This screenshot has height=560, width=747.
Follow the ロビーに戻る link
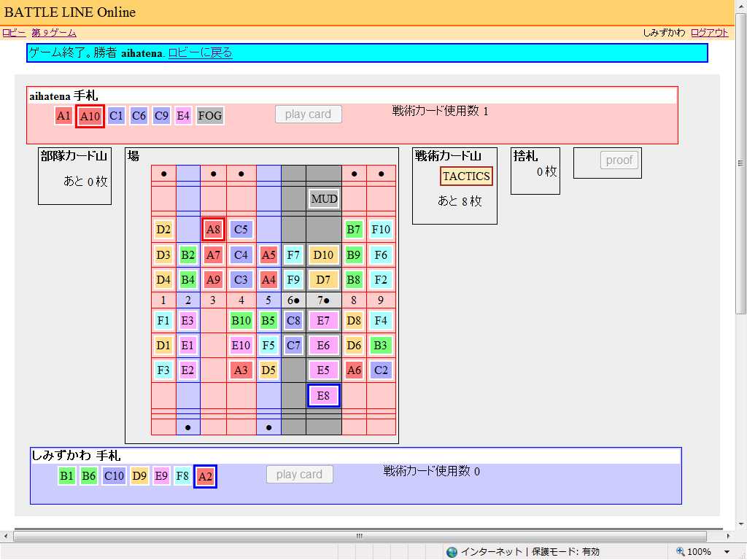click(200, 52)
